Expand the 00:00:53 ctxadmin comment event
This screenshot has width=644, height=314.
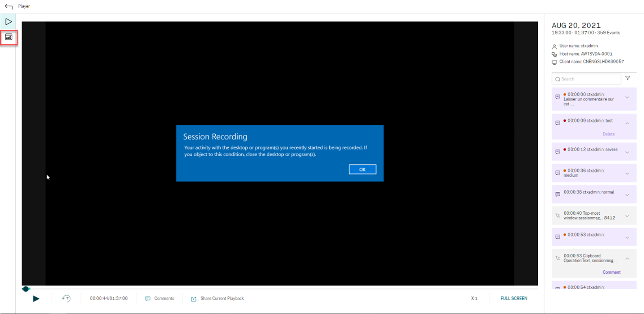click(627, 237)
